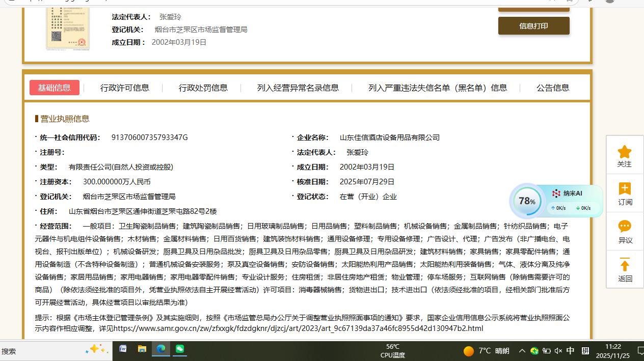The height and width of the screenshot is (361, 644).
Task: Open the 列入经营异常名录信息 tab
Action: coord(298,88)
